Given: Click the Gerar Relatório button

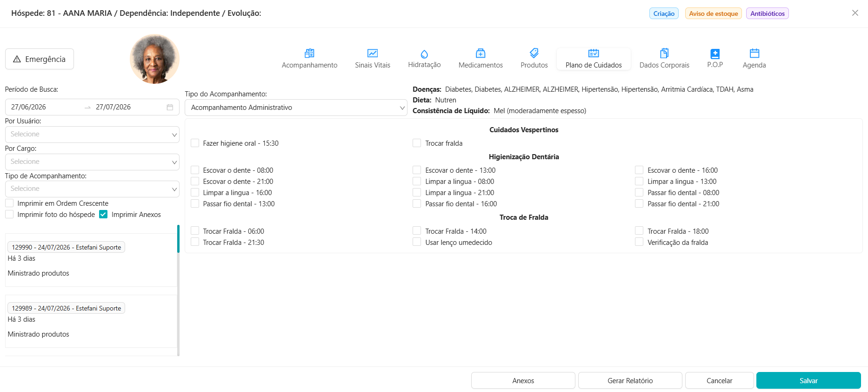Looking at the screenshot, I should tap(630, 380).
